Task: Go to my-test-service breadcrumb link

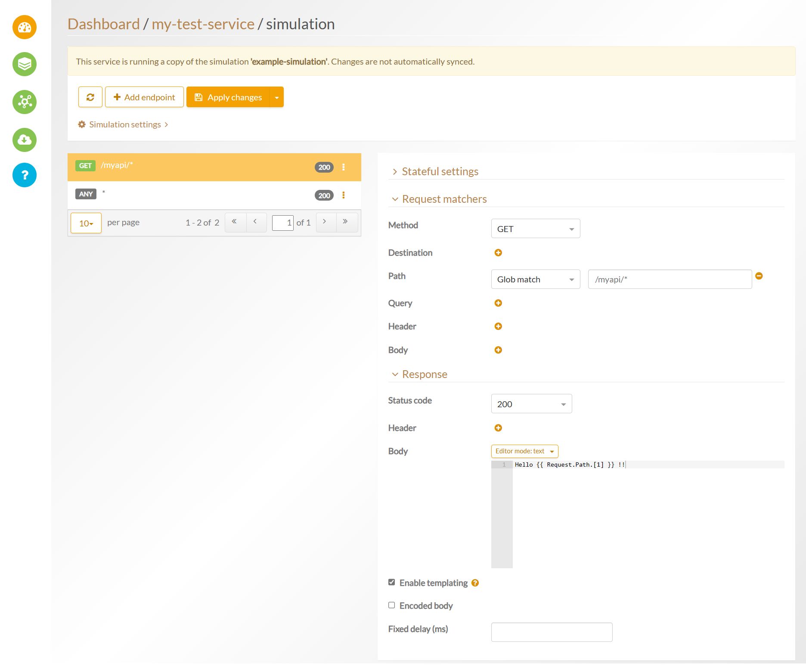Action: pyautogui.click(x=203, y=24)
